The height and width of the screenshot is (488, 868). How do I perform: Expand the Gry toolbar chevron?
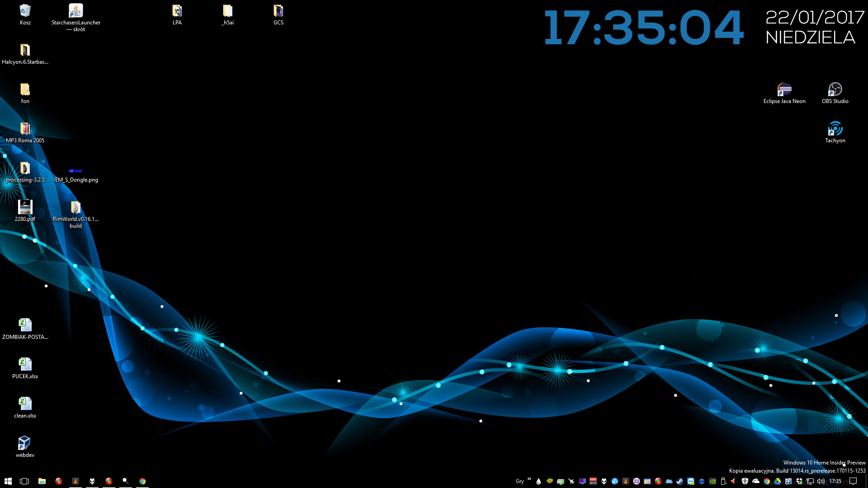(x=529, y=479)
